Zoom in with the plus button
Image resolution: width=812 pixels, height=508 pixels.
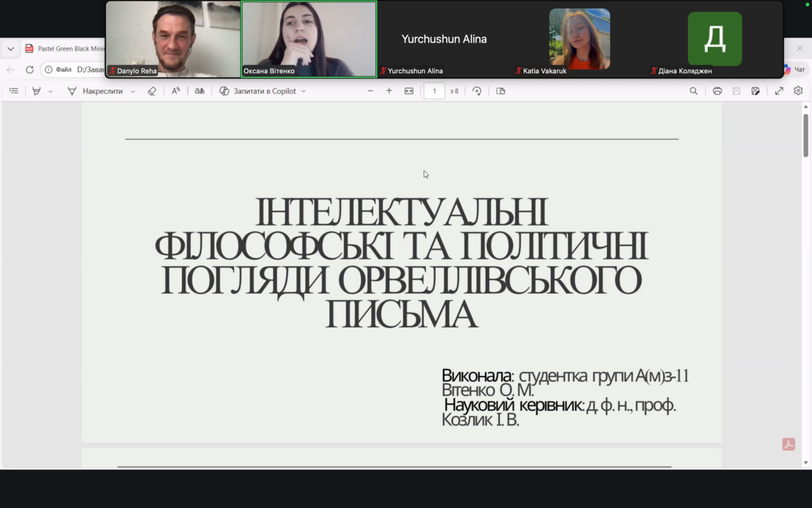click(x=389, y=91)
